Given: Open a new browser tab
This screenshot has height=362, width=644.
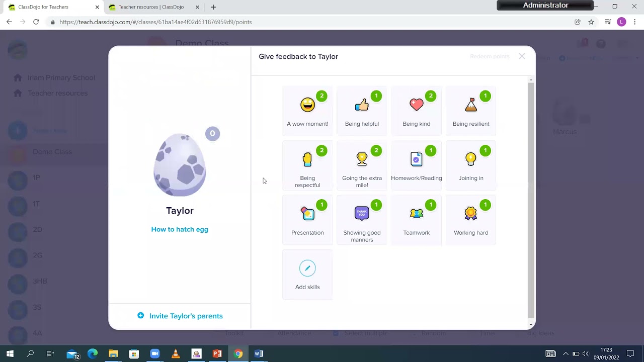Looking at the screenshot, I should tap(213, 7).
